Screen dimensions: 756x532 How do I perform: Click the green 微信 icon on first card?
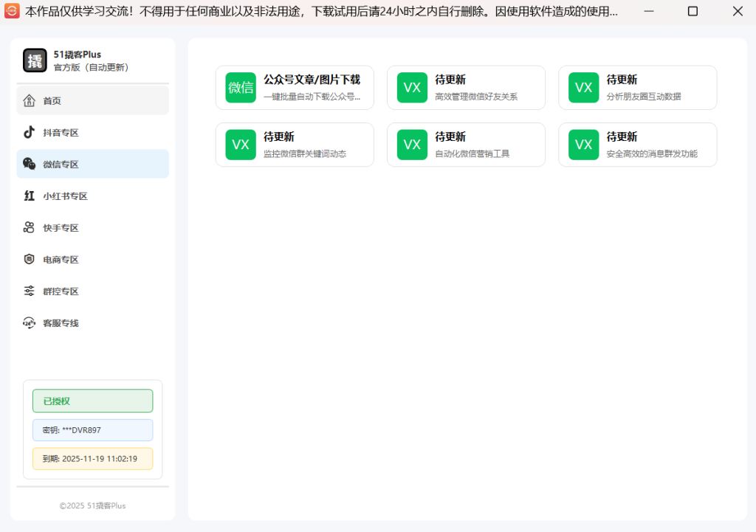(241, 88)
